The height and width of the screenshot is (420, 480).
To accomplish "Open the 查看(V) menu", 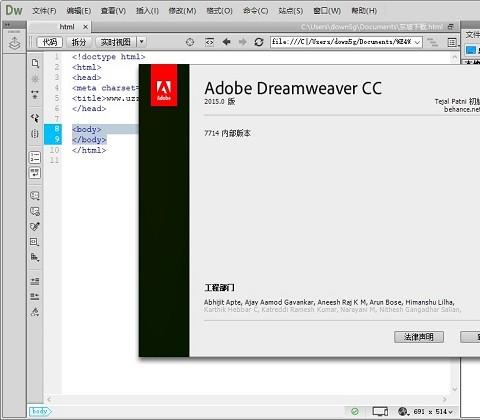I will point(113,11).
